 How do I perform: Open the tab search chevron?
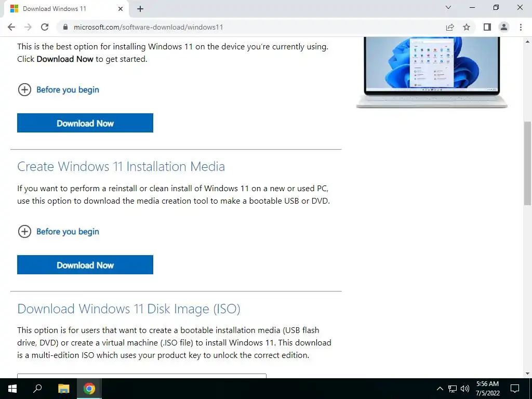tap(448, 7)
